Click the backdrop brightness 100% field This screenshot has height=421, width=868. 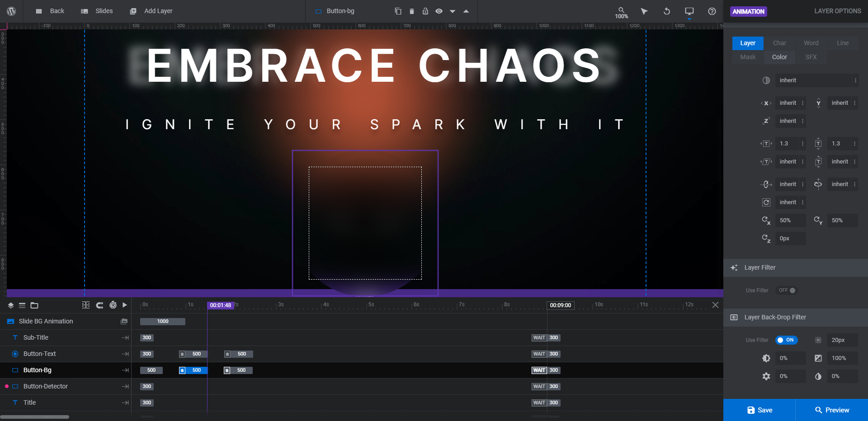[x=842, y=358]
